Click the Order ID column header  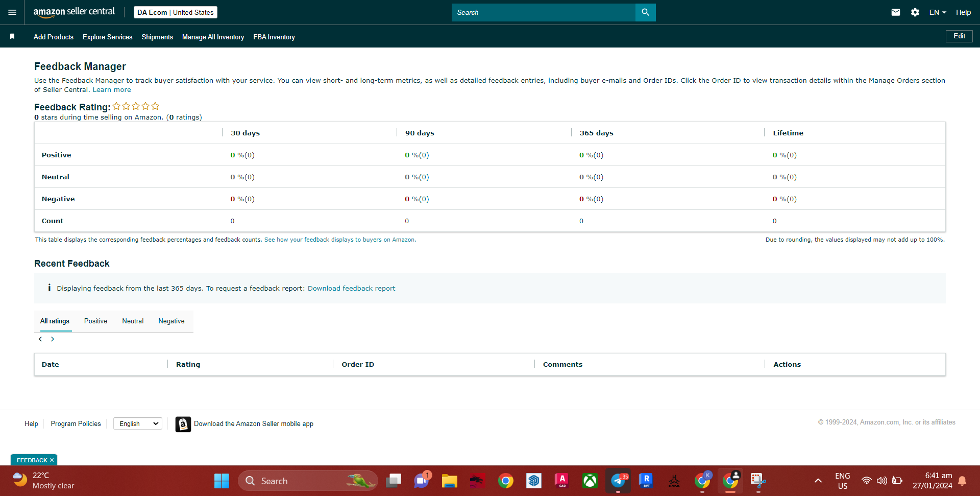(358, 364)
